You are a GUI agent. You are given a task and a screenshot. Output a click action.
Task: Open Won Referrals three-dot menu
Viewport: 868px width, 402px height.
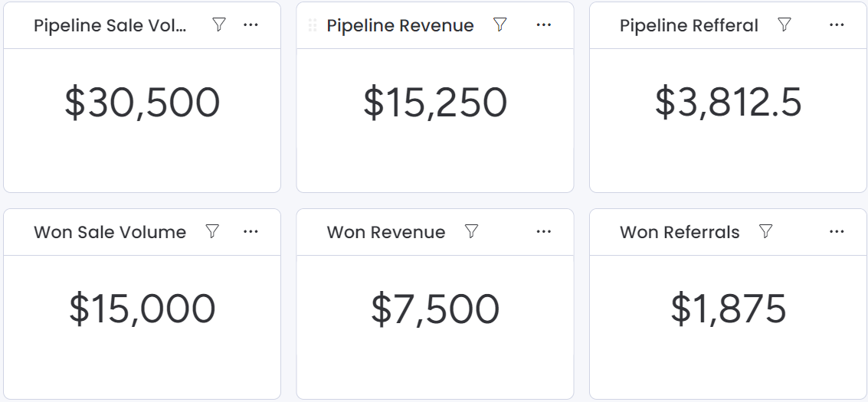tap(837, 231)
